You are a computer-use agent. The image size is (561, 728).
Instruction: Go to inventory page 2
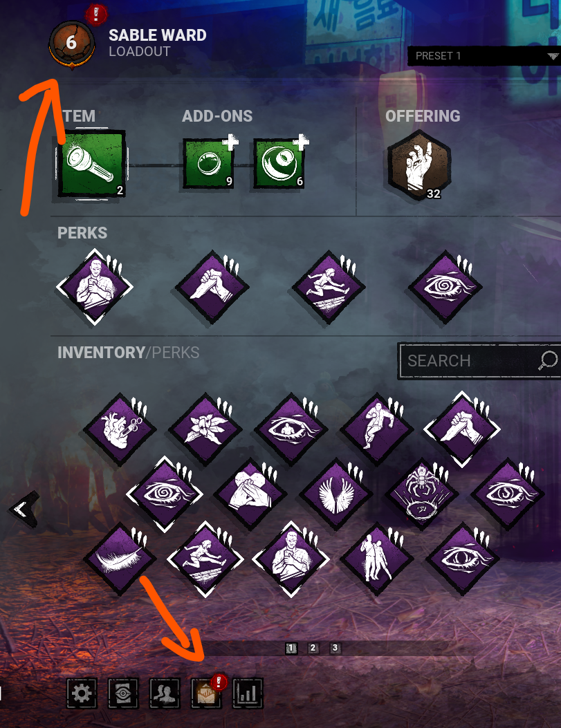coord(313,648)
